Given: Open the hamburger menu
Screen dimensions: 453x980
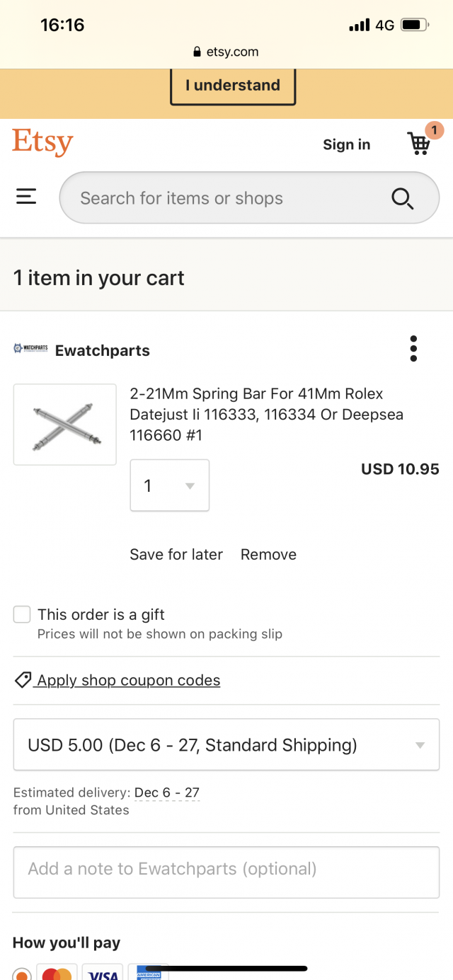Looking at the screenshot, I should click(26, 197).
